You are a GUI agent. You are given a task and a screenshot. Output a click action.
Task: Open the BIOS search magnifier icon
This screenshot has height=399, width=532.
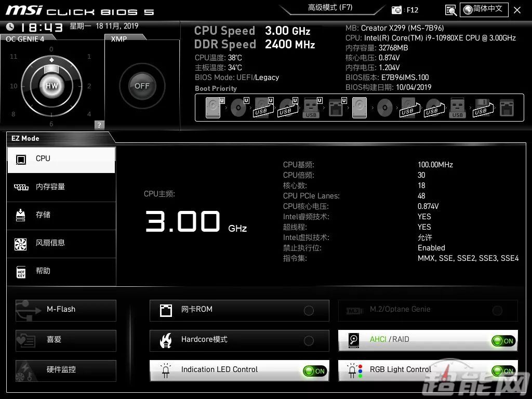450,10
